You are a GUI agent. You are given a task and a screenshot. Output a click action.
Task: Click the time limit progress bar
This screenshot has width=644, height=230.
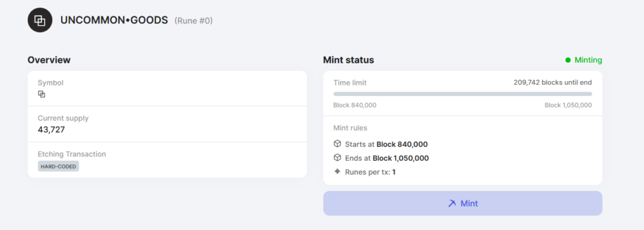462,94
